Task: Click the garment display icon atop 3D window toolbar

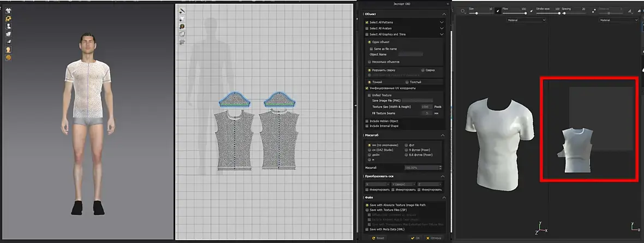Action: pos(8,10)
